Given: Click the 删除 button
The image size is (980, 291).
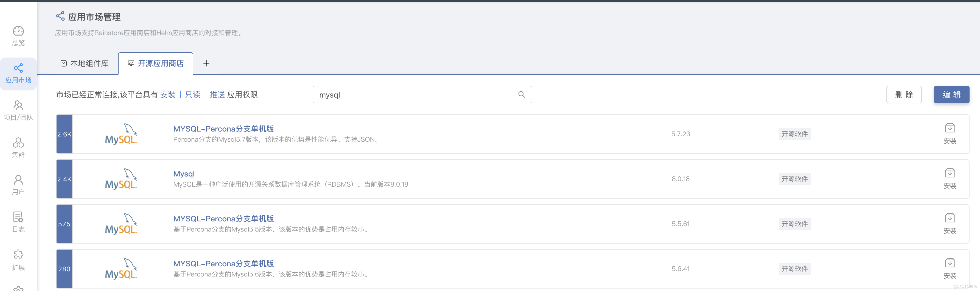Looking at the screenshot, I should (903, 95).
